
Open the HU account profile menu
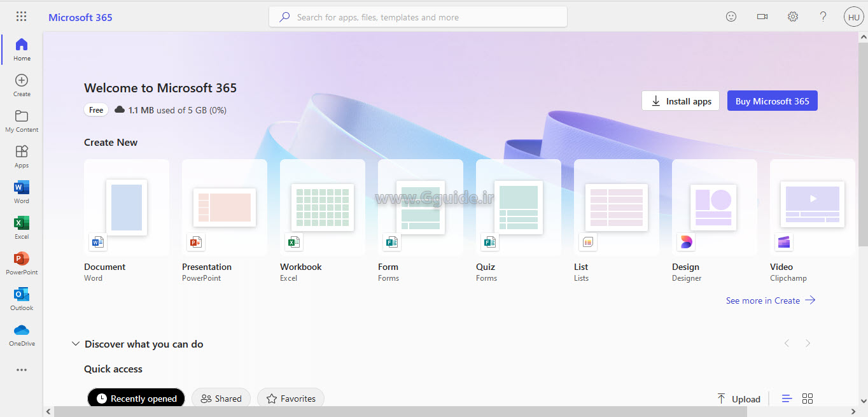pos(853,17)
